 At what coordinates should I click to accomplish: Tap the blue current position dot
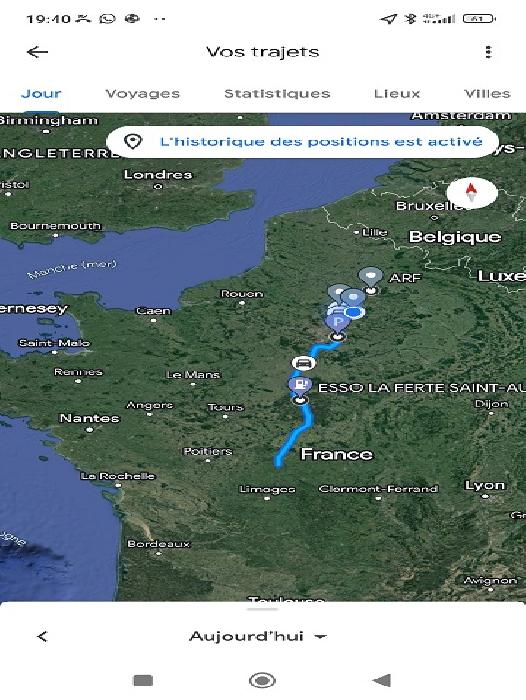click(355, 312)
